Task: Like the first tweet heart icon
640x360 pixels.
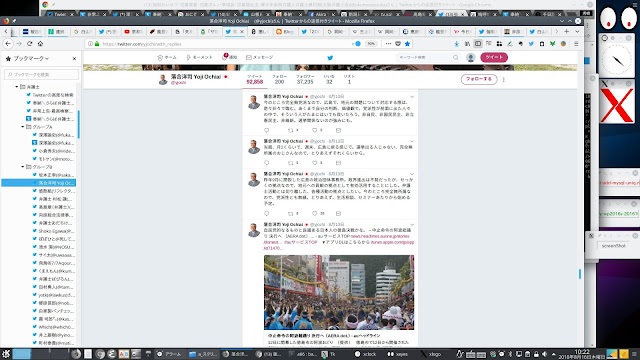Action: tap(315, 130)
